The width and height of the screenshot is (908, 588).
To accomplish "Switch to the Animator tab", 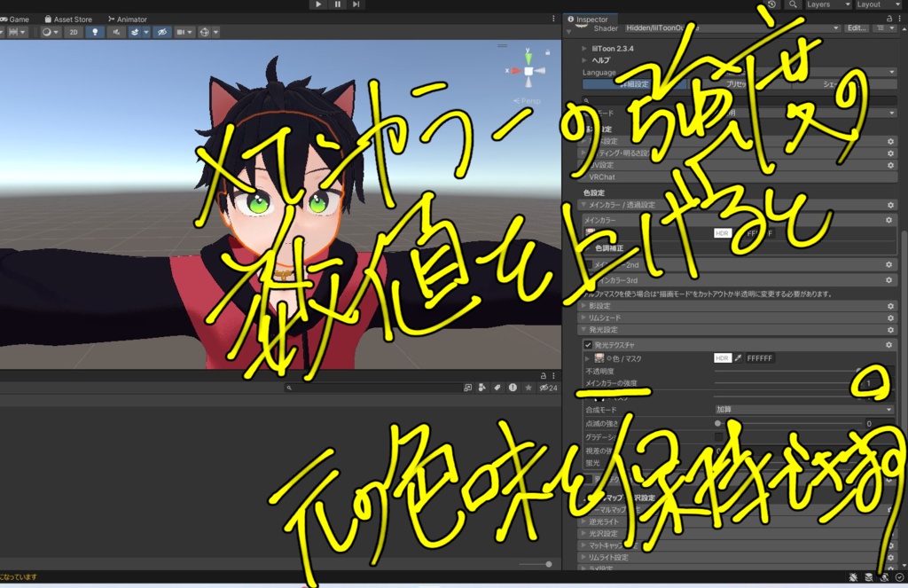I will click(128, 20).
